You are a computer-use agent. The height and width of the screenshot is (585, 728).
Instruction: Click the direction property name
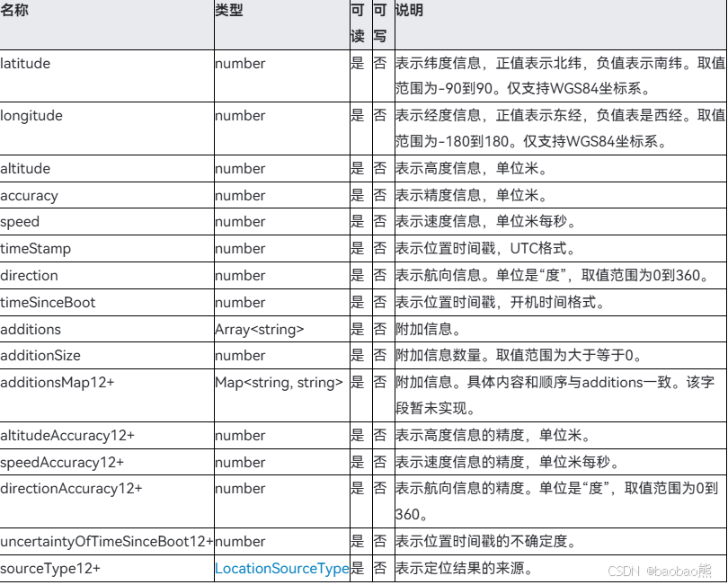coord(29,276)
